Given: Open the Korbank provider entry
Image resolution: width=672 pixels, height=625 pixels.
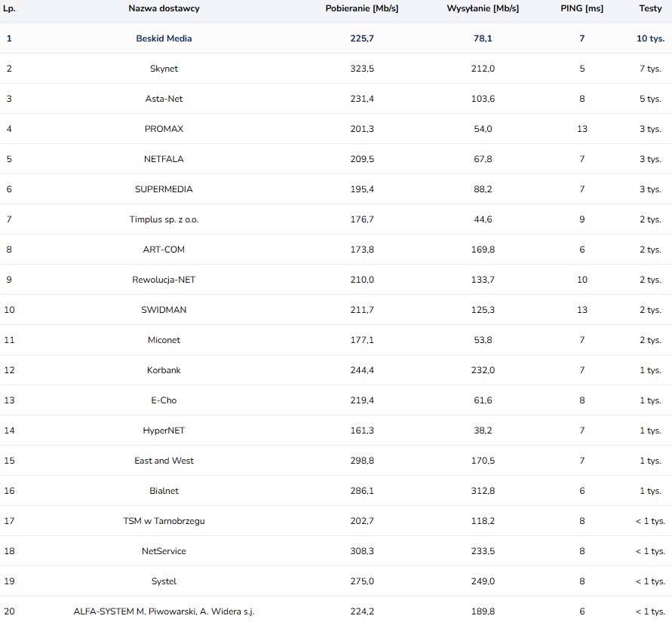Looking at the screenshot, I should (164, 370).
